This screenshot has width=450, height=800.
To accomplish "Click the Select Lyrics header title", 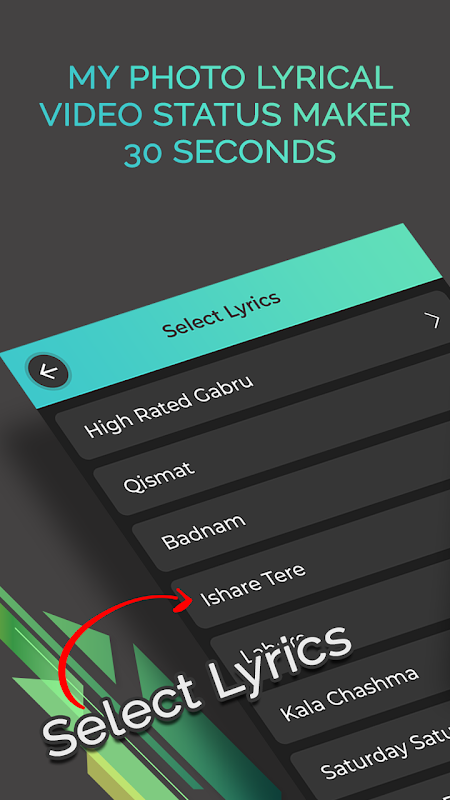I will [221, 314].
